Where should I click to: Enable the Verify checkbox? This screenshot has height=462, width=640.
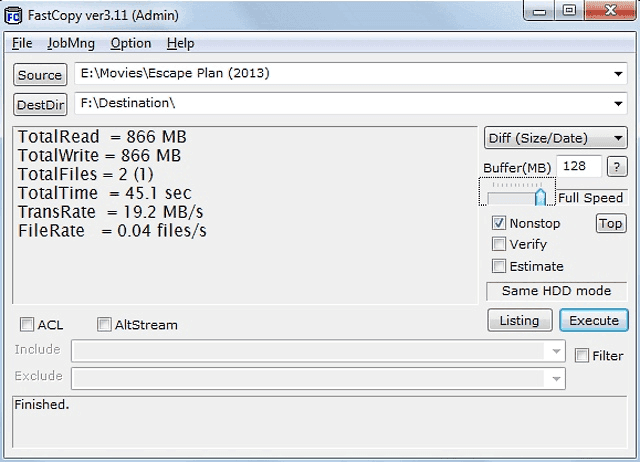tap(499, 244)
